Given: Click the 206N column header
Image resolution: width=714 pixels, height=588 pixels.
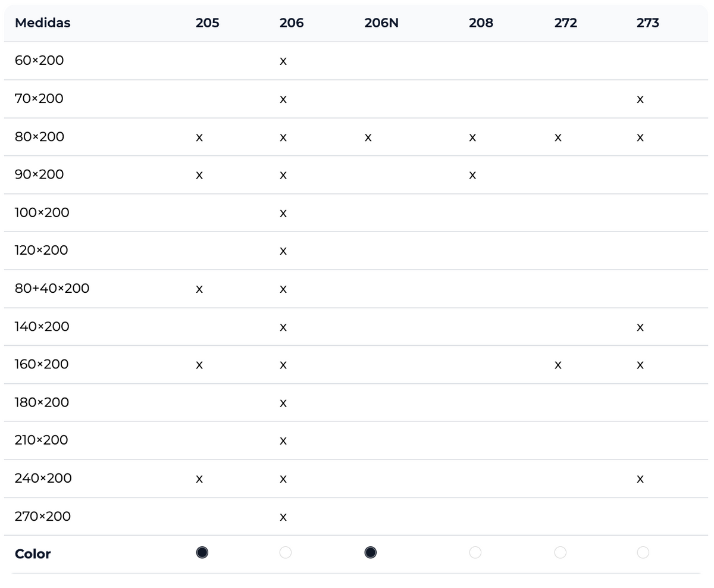Looking at the screenshot, I should click(x=381, y=23).
